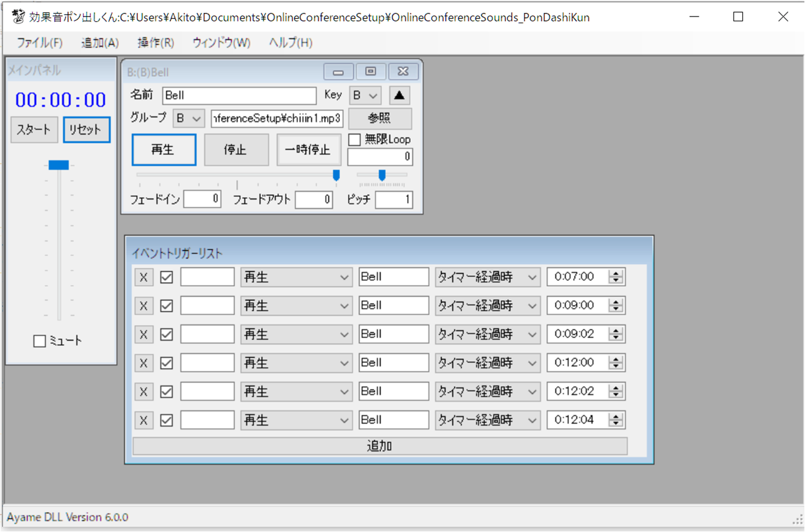
Task: Click the フェードアウト value field
Action: tap(314, 199)
